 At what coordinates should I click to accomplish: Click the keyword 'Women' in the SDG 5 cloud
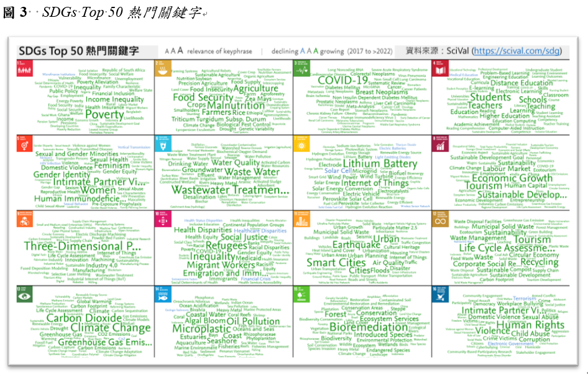pos(98,190)
